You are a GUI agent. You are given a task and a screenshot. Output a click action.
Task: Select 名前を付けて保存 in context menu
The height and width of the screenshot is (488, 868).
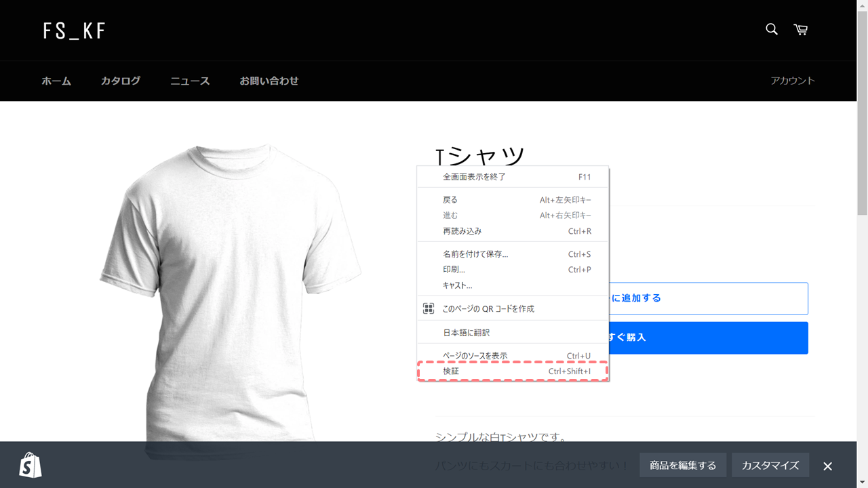coord(513,254)
